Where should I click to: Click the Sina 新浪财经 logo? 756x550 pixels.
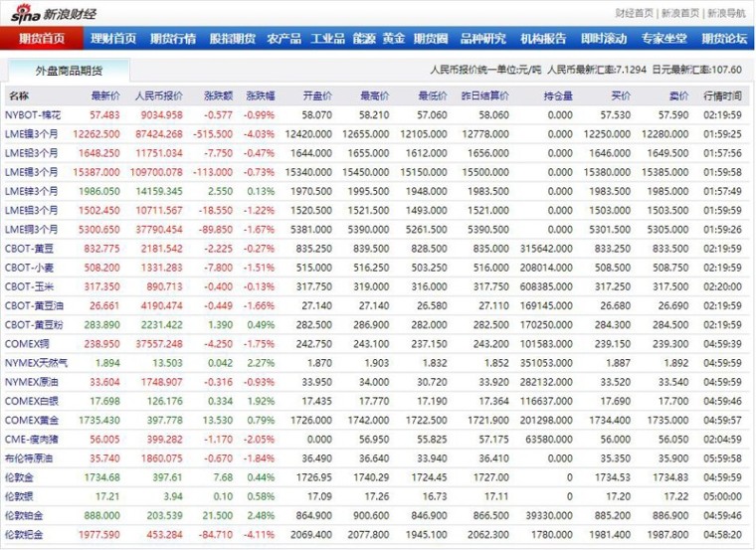(53, 14)
